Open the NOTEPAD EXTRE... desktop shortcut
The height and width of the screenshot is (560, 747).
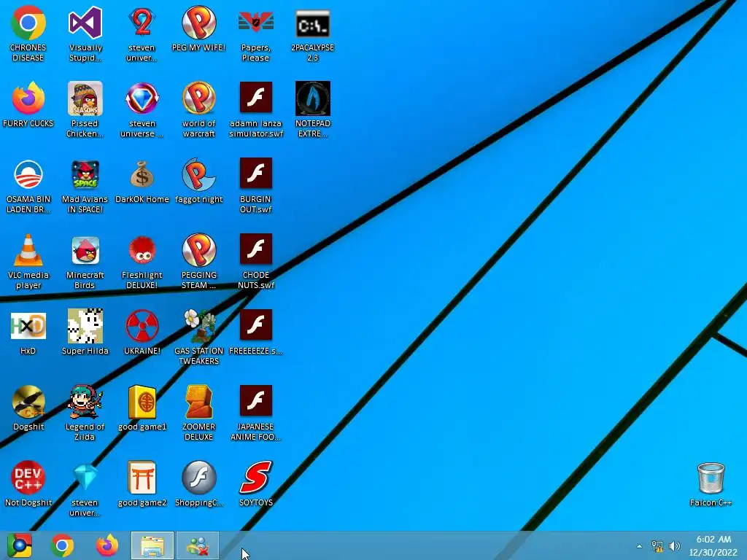(x=312, y=98)
